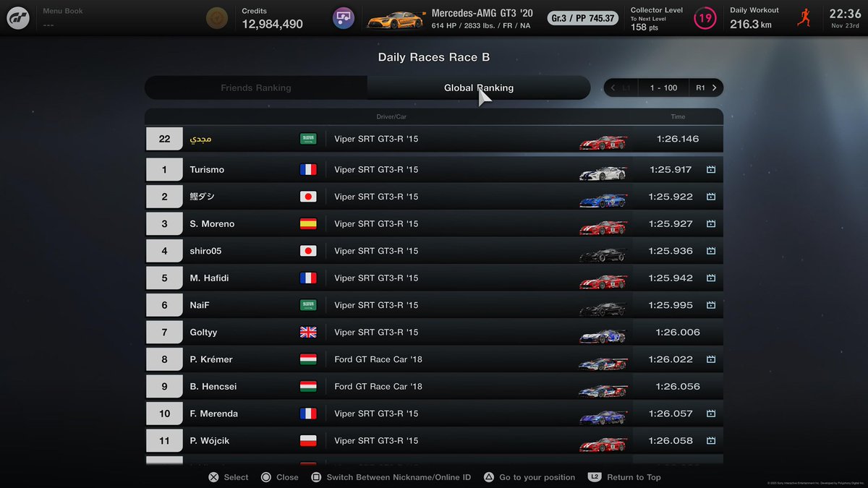Select driver name NaiF
Image resolution: width=868 pixels, height=488 pixels.
click(200, 305)
